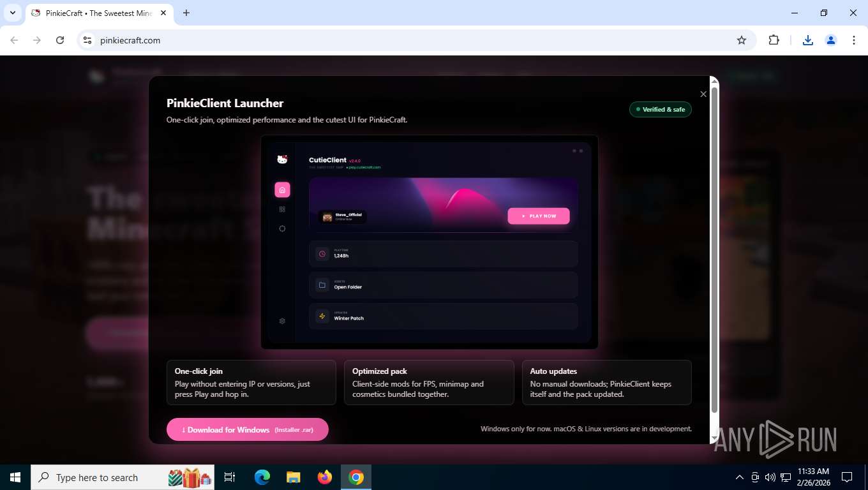The image size is (868, 490).
Task: Open the notification center icon
Action: pyautogui.click(x=847, y=477)
